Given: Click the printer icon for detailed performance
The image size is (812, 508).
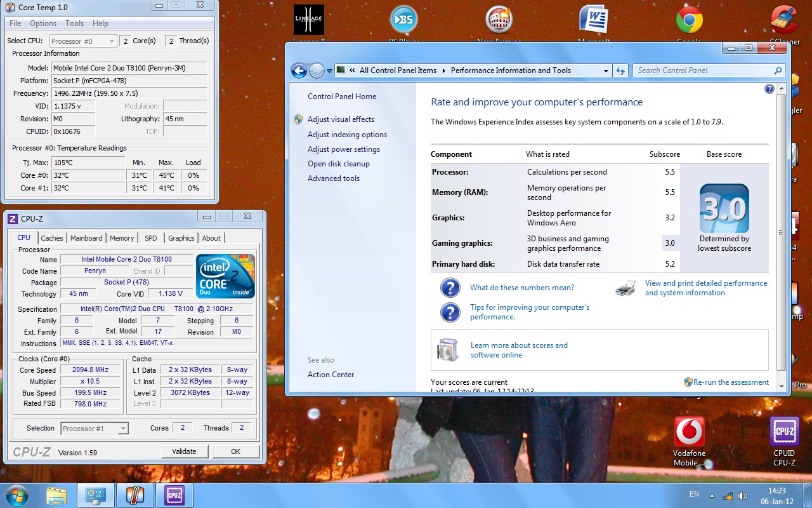Looking at the screenshot, I should 625,288.
